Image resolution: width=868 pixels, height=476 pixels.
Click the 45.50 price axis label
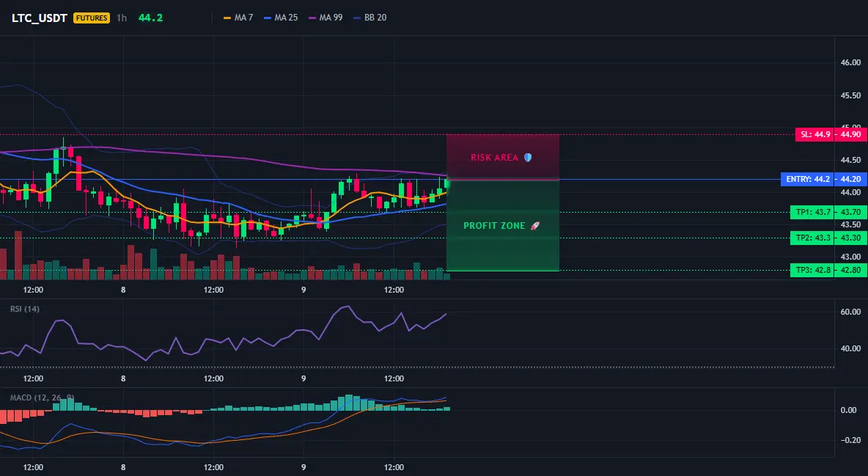[x=850, y=95]
